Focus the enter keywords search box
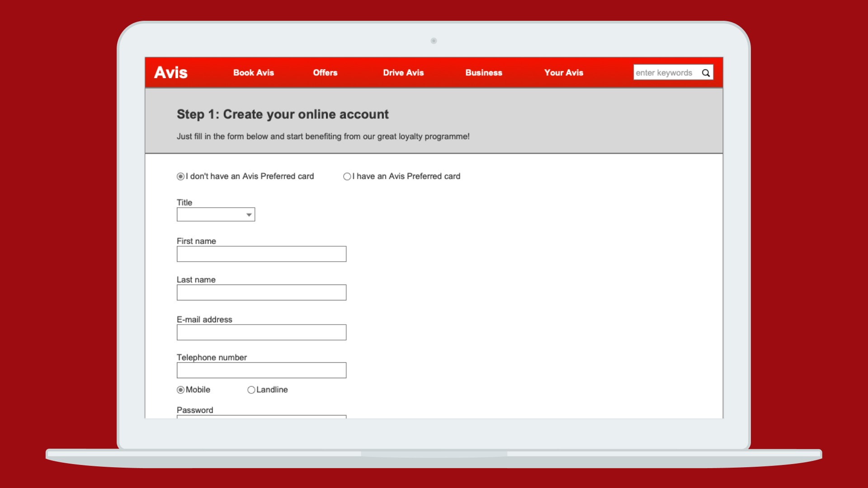 [665, 73]
